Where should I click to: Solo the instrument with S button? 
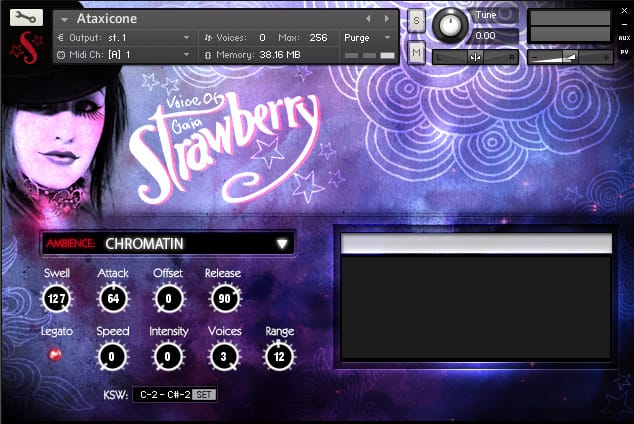pyautogui.click(x=416, y=21)
